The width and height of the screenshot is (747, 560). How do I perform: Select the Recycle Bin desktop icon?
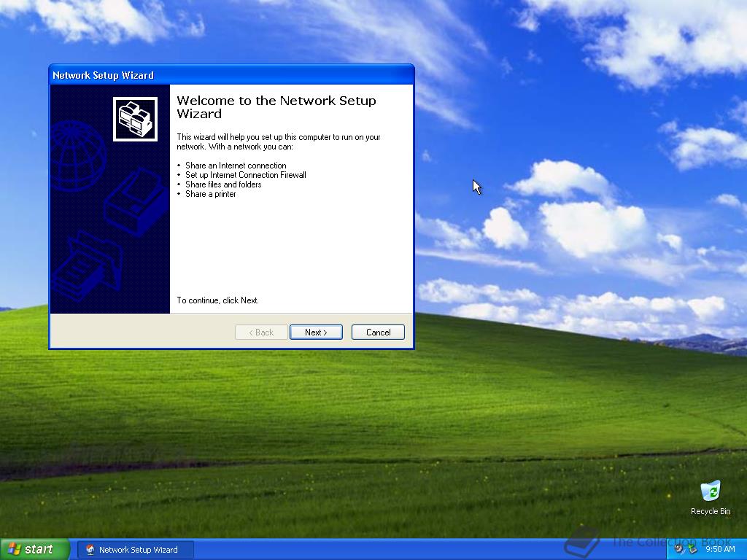pos(711,498)
